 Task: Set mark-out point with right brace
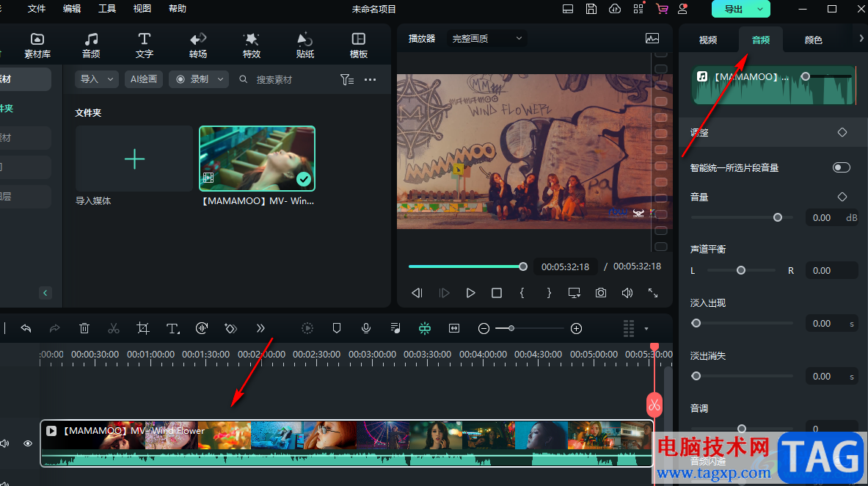pos(549,293)
